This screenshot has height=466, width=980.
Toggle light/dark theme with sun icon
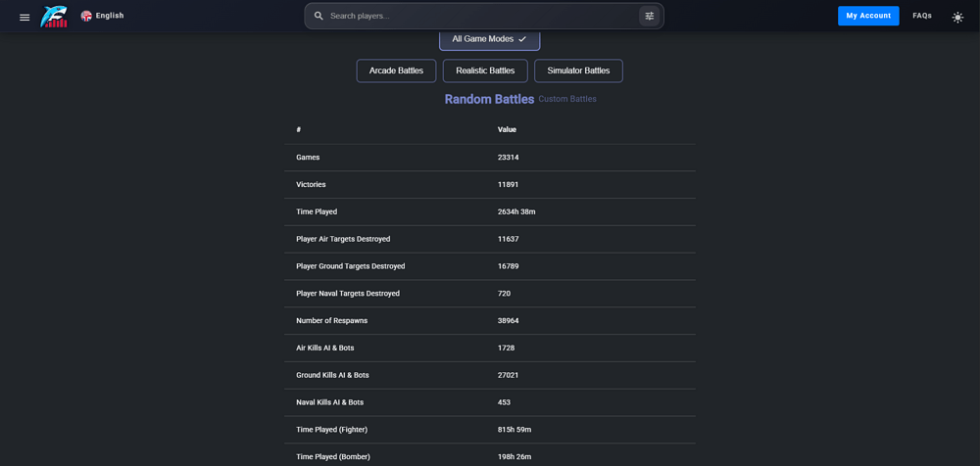click(957, 17)
